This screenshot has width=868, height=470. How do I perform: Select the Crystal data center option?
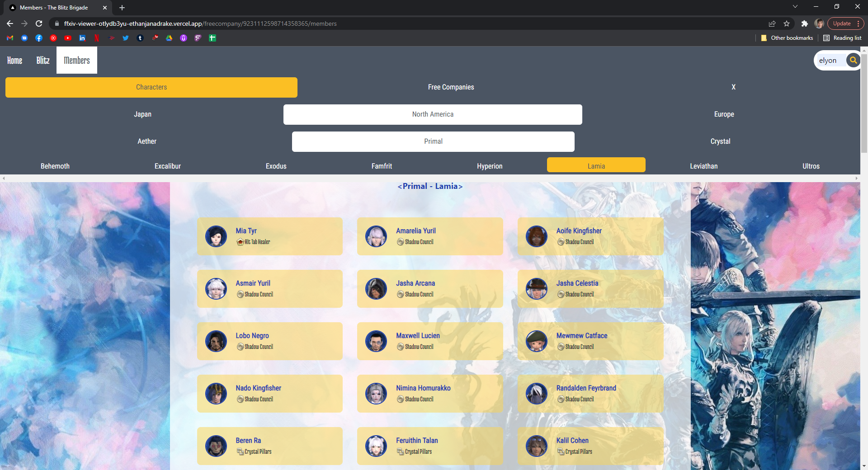pyautogui.click(x=720, y=141)
